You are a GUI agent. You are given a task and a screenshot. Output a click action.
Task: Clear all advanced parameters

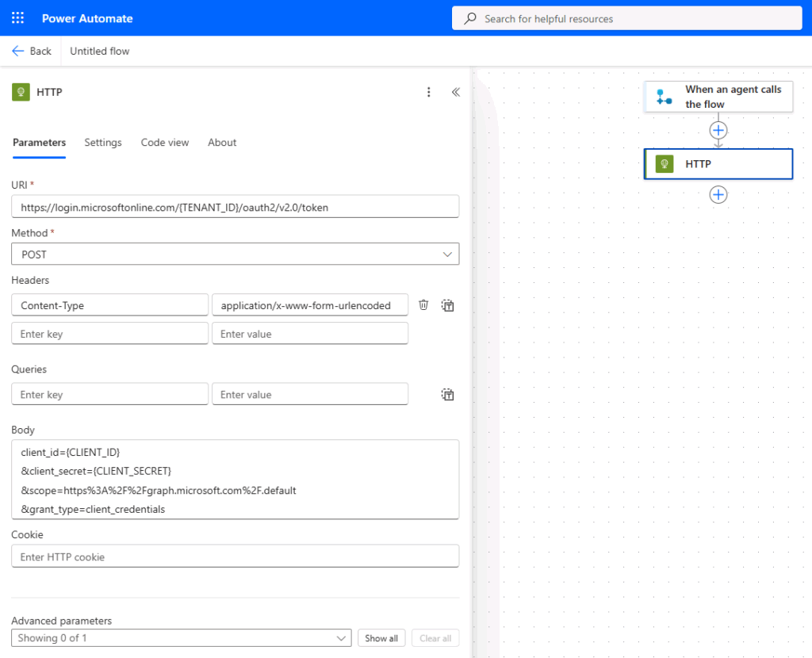tap(435, 637)
